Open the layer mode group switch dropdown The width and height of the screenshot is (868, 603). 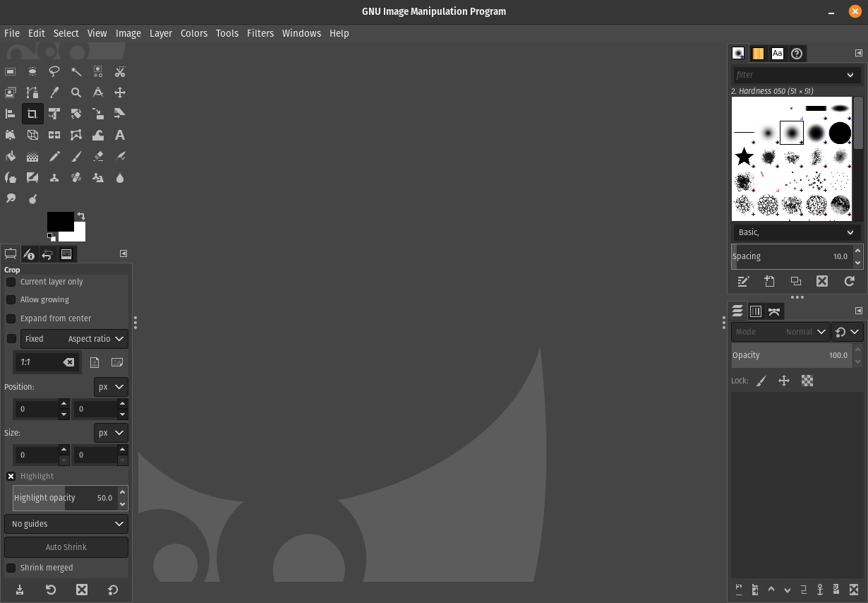[848, 332]
